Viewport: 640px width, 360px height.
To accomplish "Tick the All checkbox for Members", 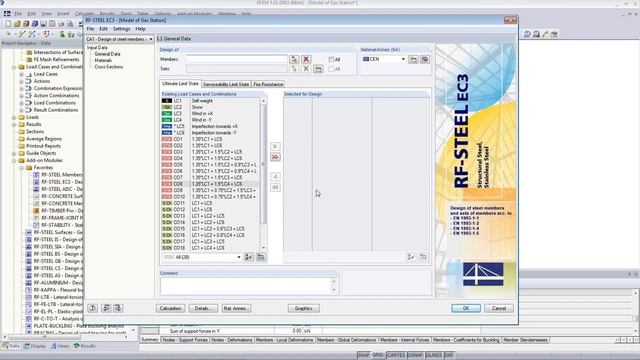I will (x=331, y=60).
